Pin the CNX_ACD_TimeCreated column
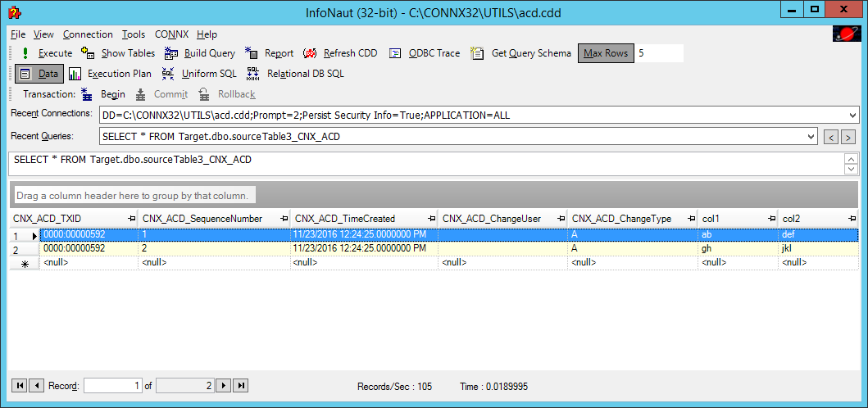 (432, 219)
